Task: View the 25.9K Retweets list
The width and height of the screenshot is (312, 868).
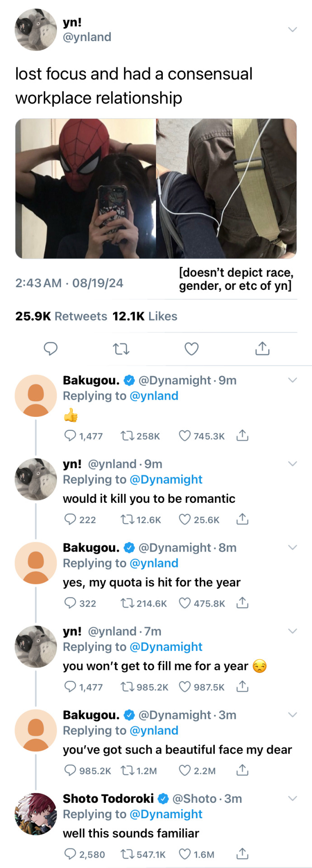Action: 61,316
